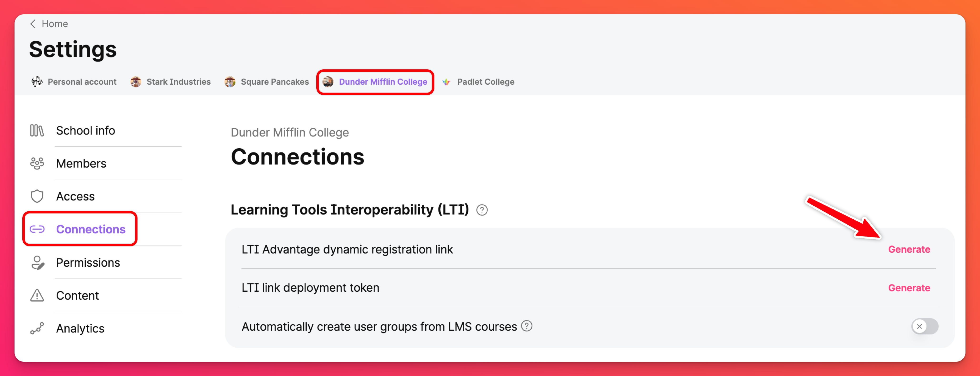Click the Connections link icon

coord(37,229)
